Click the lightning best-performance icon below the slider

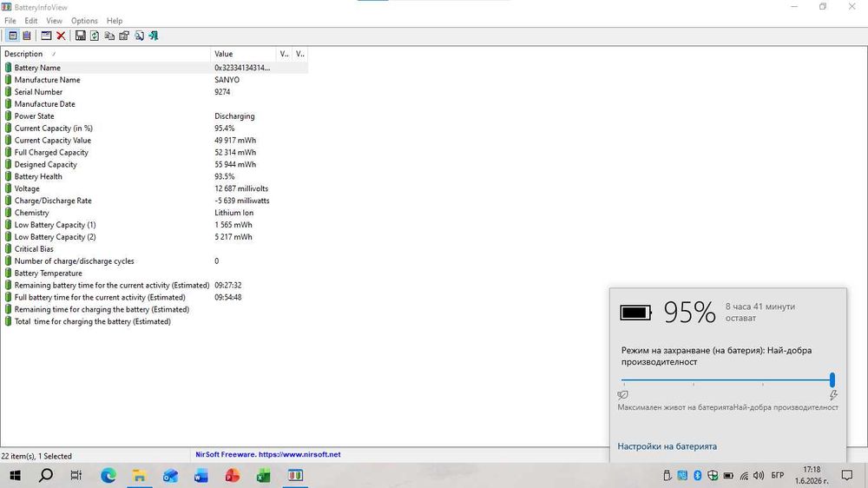click(833, 395)
